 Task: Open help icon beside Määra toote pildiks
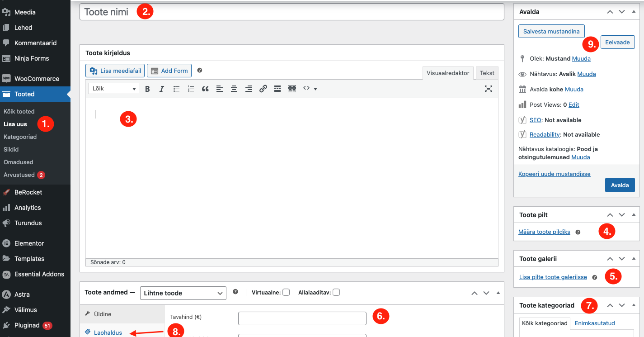click(578, 232)
